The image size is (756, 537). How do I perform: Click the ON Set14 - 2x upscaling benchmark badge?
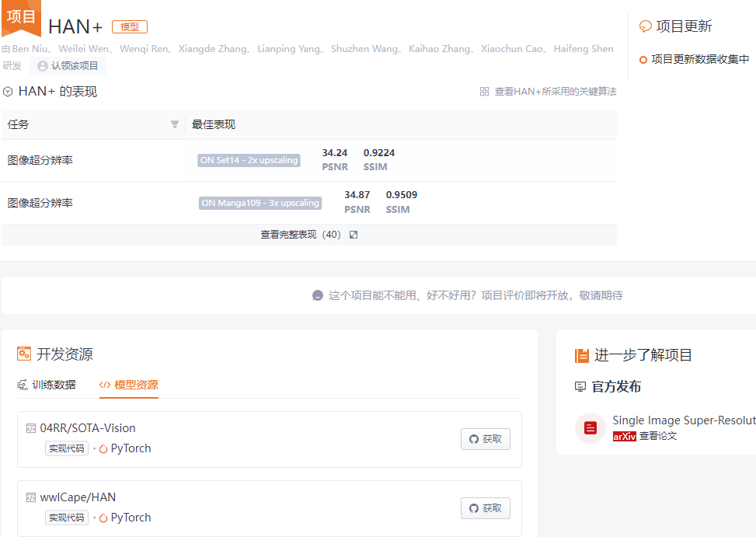[x=249, y=160]
